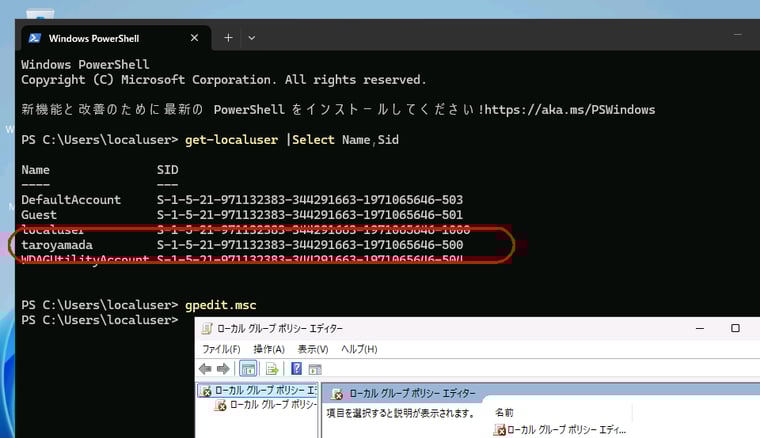Open the ヘルプ(H) menu
This screenshot has width=760, height=438.
point(359,349)
